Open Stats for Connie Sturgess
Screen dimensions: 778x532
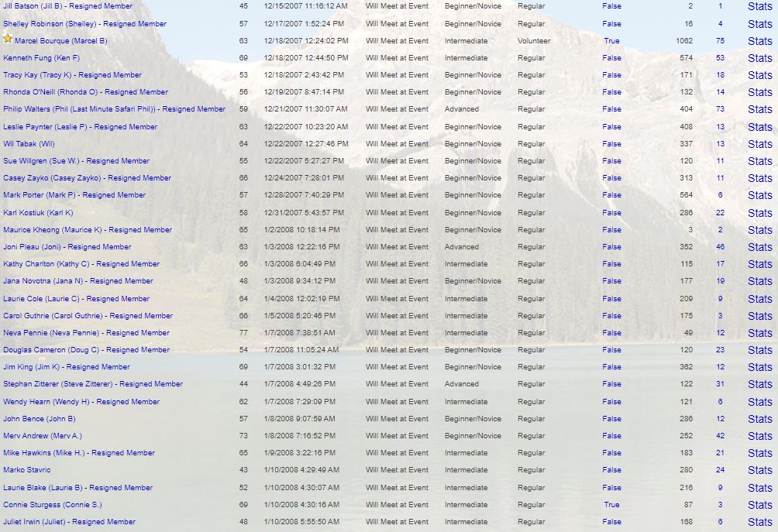759,505
